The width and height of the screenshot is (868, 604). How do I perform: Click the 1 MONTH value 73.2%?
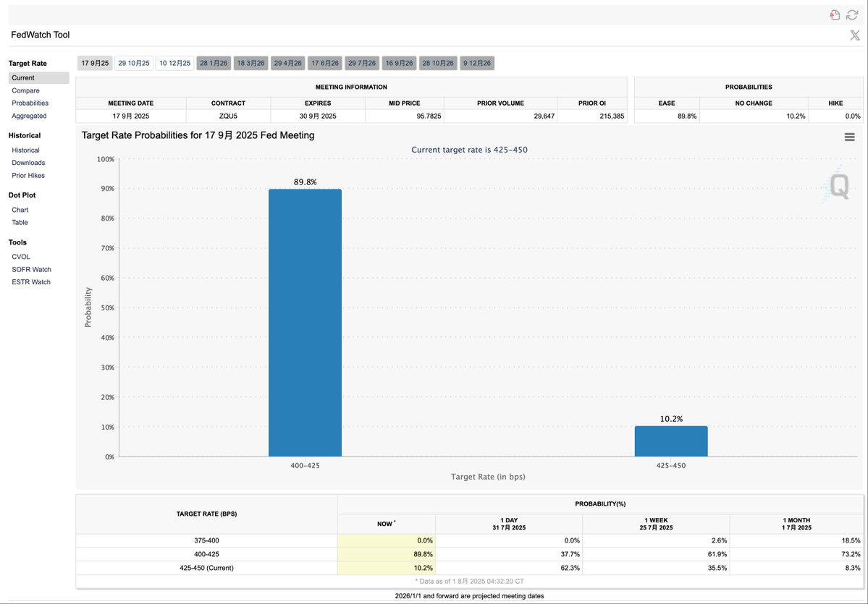[851, 554]
